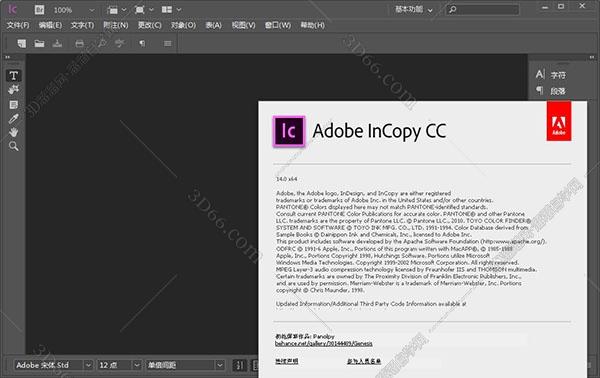This screenshot has width=600, height=378.
Task: Click the Adobe 宋体 Std font name field
Action: coord(49,365)
